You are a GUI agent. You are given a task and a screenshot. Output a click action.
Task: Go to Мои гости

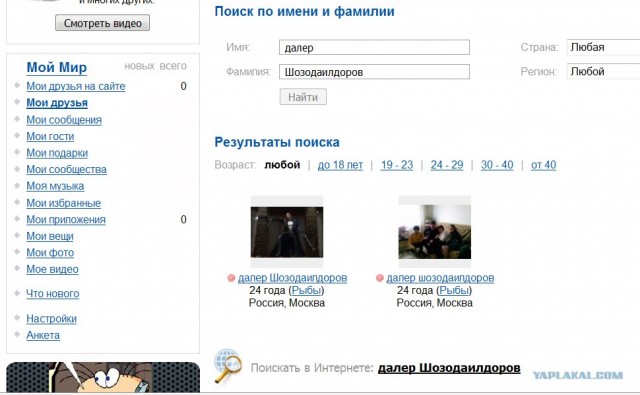[50, 136]
